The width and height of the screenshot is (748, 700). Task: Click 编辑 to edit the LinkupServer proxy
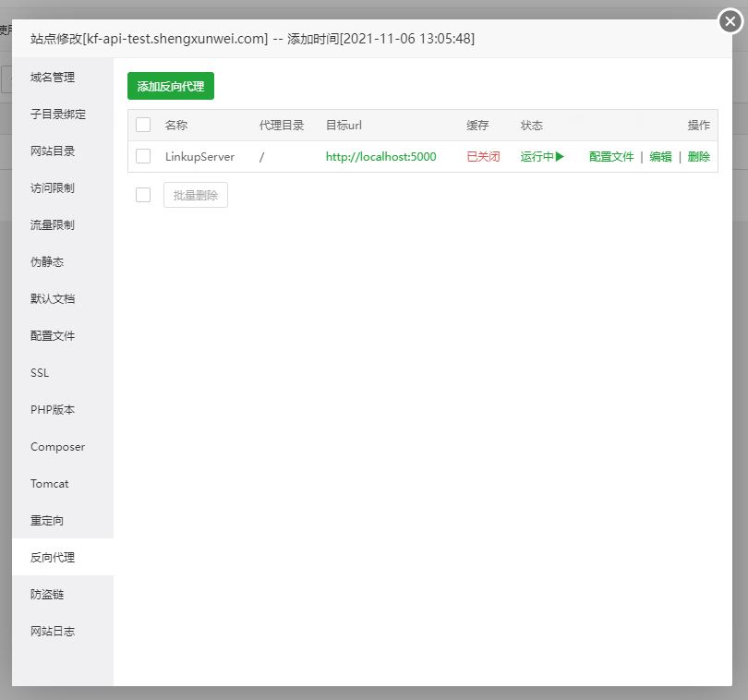point(661,156)
